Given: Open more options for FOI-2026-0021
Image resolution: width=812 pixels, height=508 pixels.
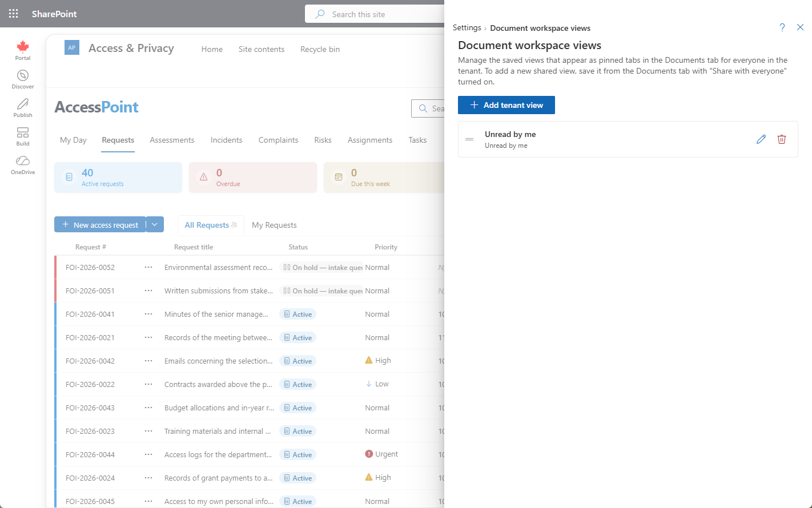Looking at the screenshot, I should pos(148,337).
